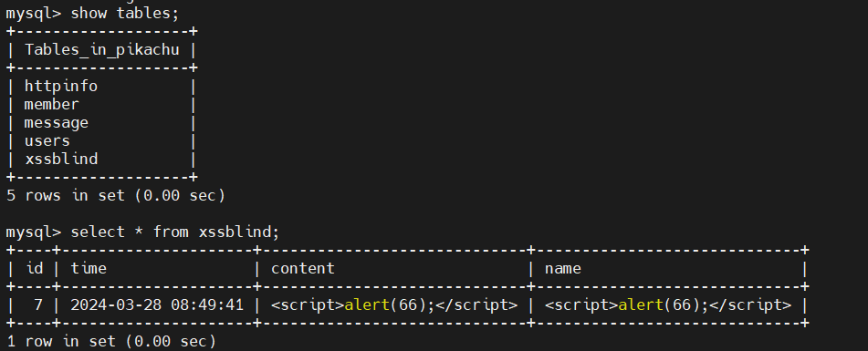Click the script alert value in name column
The image size is (868, 351).
pos(668,305)
